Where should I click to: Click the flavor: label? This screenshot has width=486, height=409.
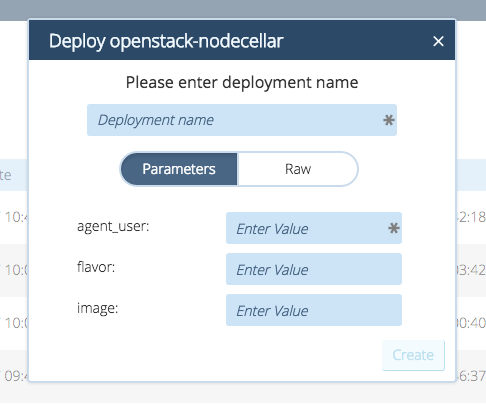(x=96, y=267)
